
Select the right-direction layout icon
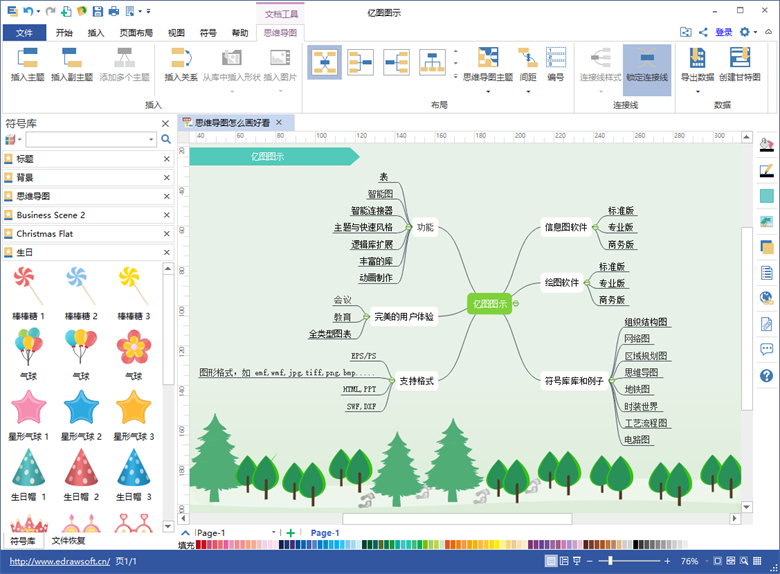click(360, 62)
